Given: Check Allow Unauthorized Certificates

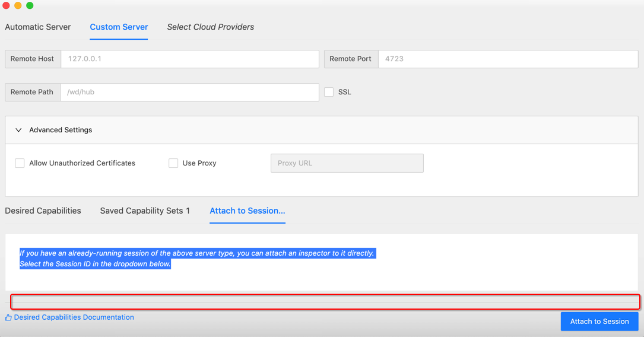Looking at the screenshot, I should pyautogui.click(x=20, y=163).
